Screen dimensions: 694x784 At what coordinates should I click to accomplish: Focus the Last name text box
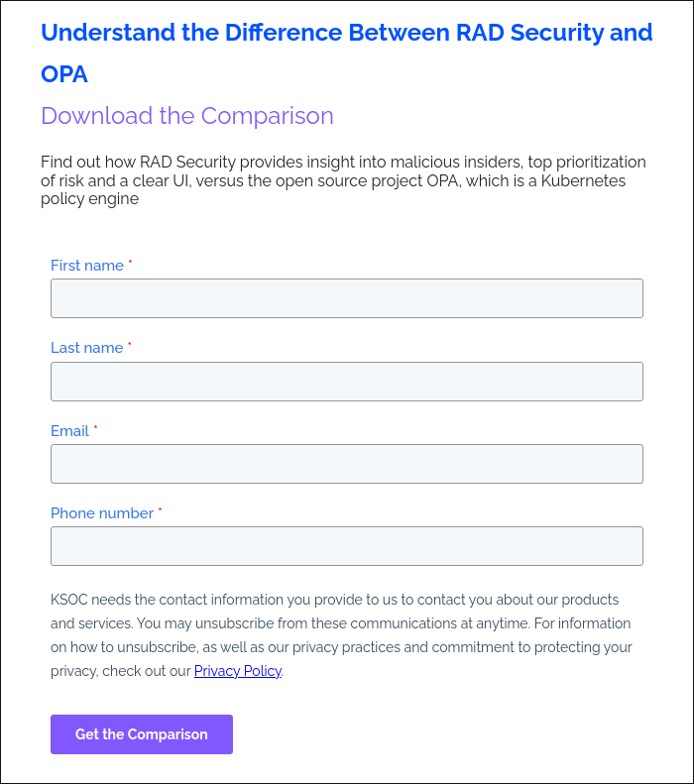click(346, 382)
